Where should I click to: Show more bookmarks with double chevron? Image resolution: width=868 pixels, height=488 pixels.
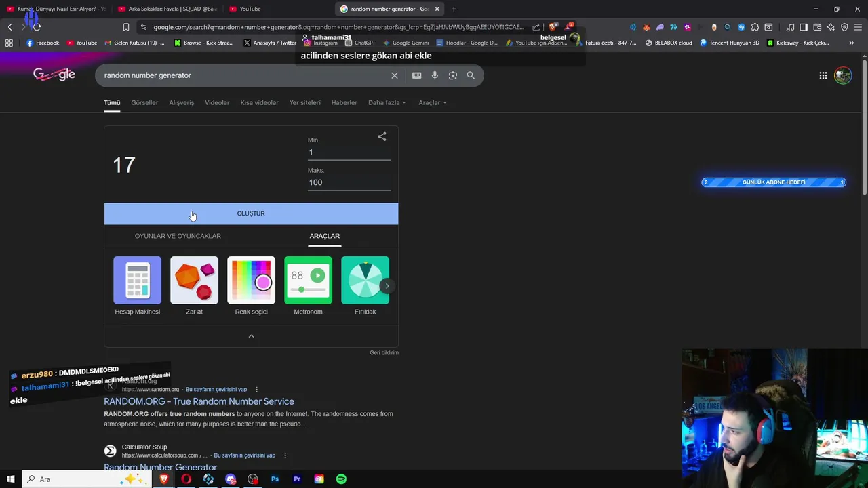[x=851, y=43]
